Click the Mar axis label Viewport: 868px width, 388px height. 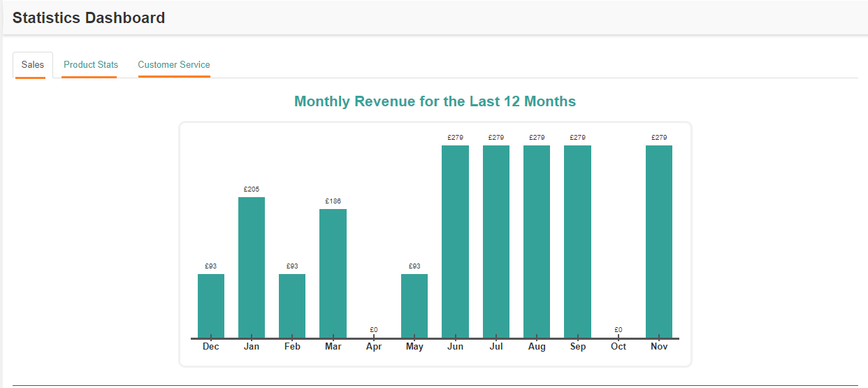333,347
